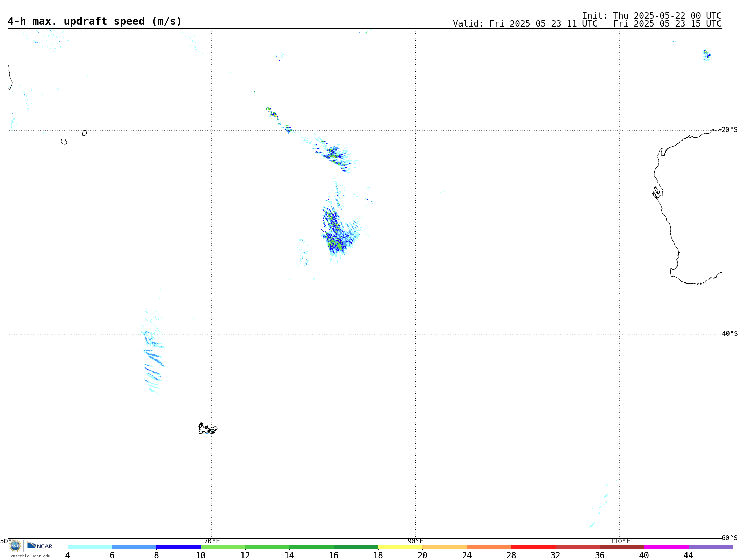The height and width of the screenshot is (560, 744).
Task: Click the 90°E longitude label
Action: click(415, 541)
